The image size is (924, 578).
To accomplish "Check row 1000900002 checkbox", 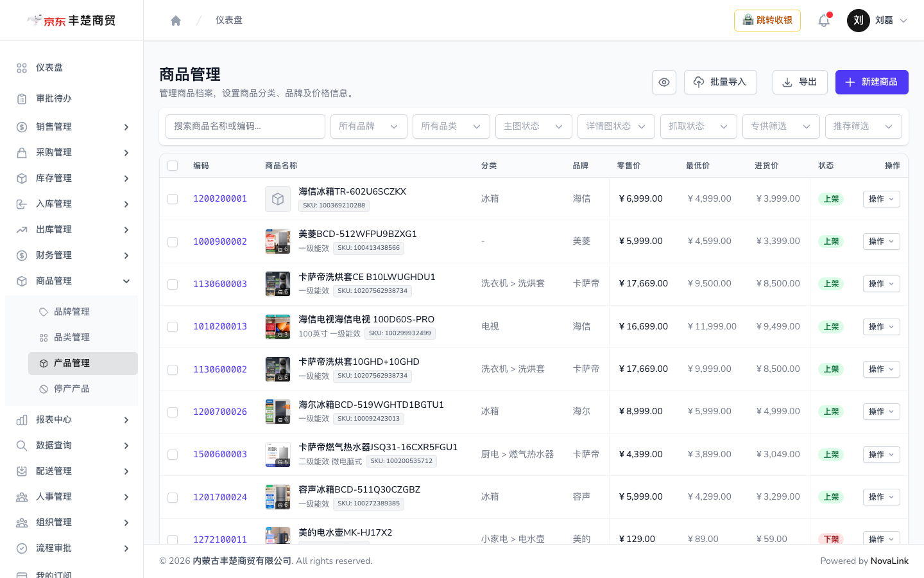I will pos(173,242).
